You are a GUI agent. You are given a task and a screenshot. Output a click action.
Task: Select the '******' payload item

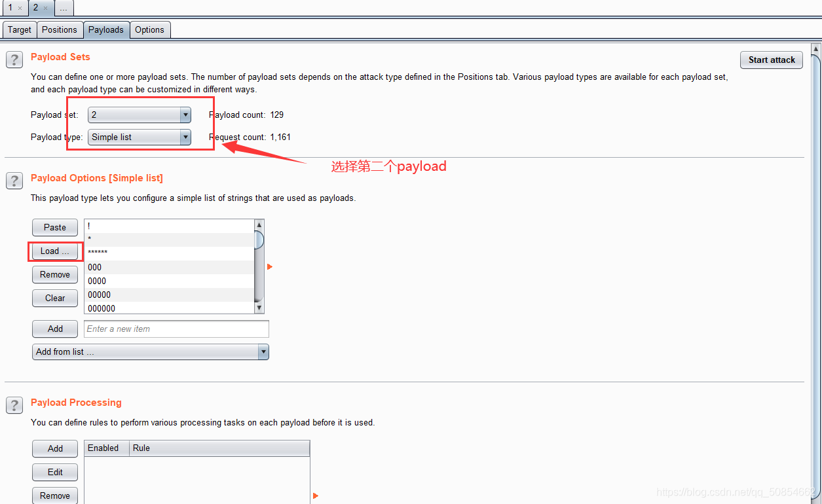pos(169,253)
